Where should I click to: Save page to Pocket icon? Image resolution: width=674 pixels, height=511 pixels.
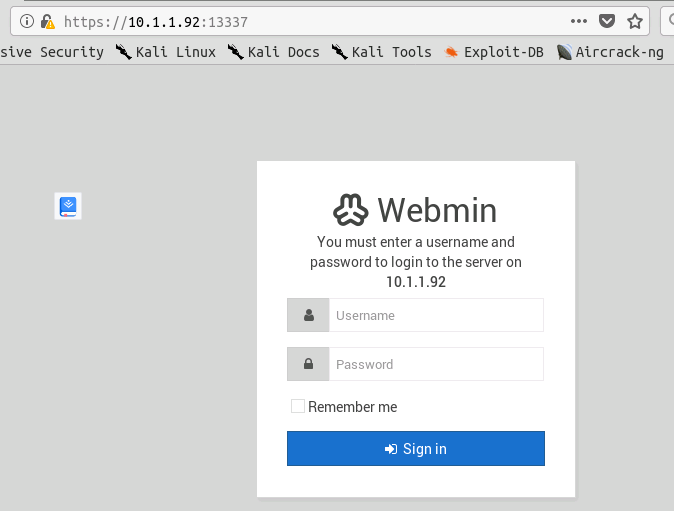(x=607, y=21)
